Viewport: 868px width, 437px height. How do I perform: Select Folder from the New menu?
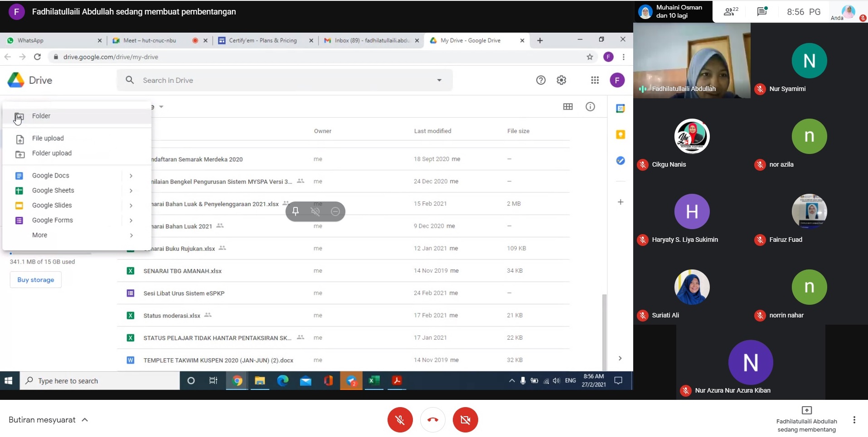tap(41, 116)
